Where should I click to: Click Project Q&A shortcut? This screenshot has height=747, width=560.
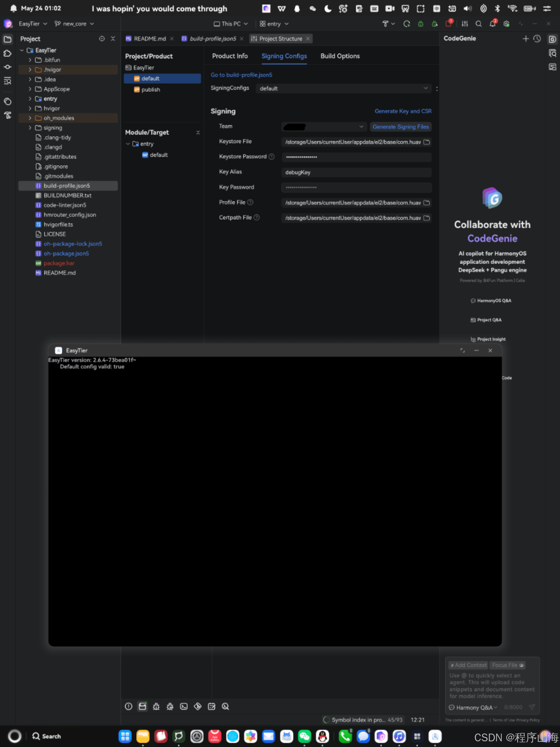point(486,320)
